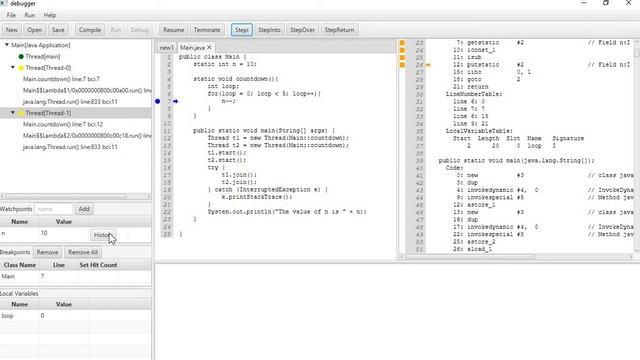Click the Set Hit Count column header

tap(98, 265)
